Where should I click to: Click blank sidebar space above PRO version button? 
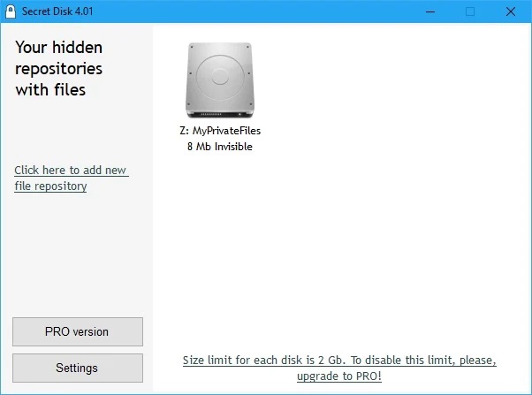click(x=77, y=256)
